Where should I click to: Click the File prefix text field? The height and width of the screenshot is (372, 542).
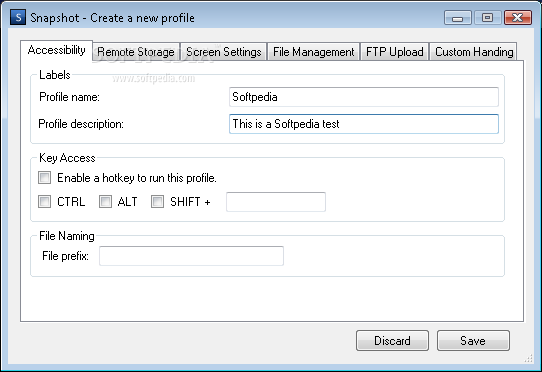pyautogui.click(x=191, y=256)
